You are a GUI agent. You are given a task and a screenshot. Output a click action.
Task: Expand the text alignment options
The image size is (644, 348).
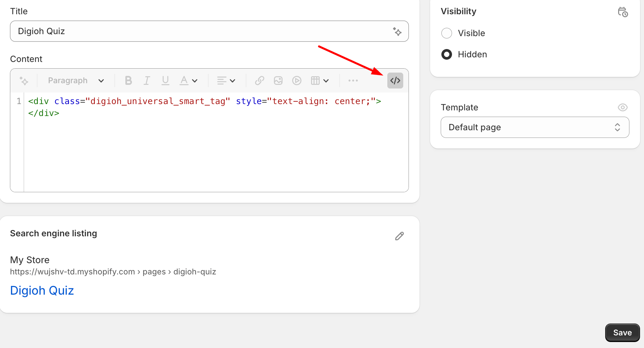[x=226, y=80]
